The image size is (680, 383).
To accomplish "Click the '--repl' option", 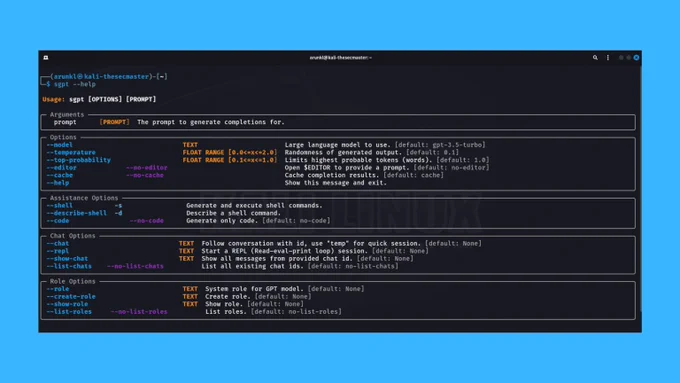I will coord(58,251).
